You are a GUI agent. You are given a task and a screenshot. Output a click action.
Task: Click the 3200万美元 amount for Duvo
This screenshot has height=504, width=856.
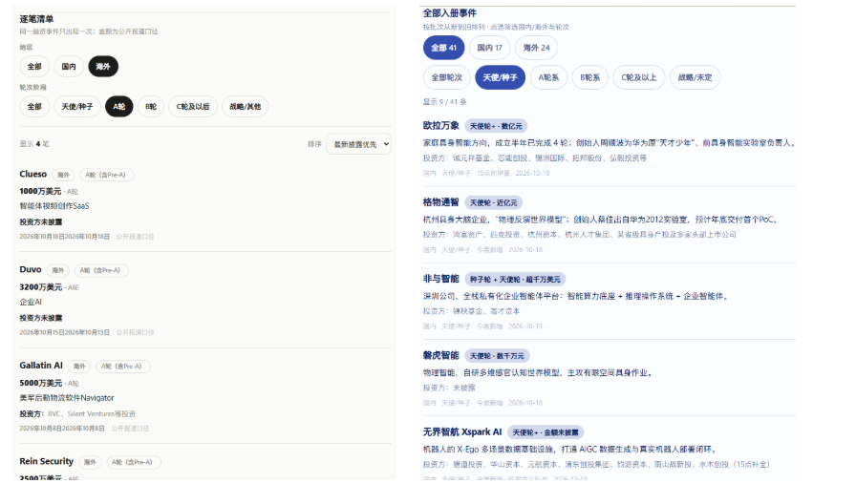point(40,287)
